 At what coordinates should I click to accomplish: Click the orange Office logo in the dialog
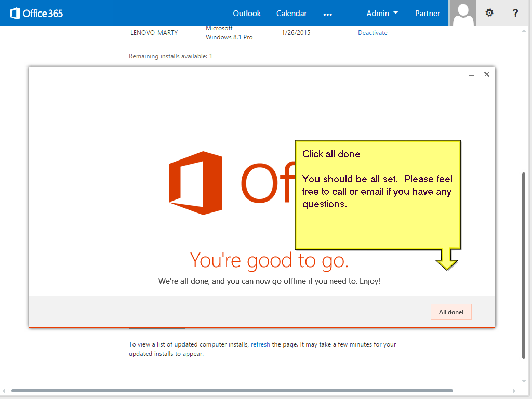(196, 183)
